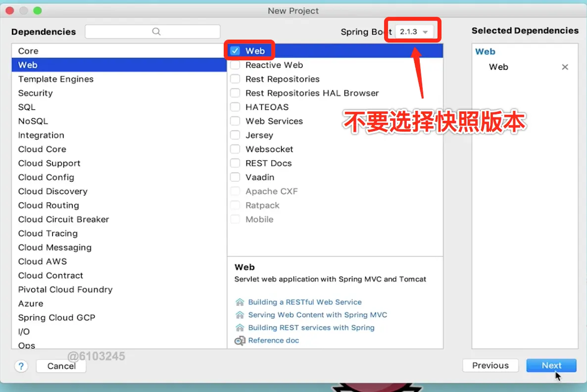Select Cloud Contract category
587x392 pixels.
click(x=119, y=276)
